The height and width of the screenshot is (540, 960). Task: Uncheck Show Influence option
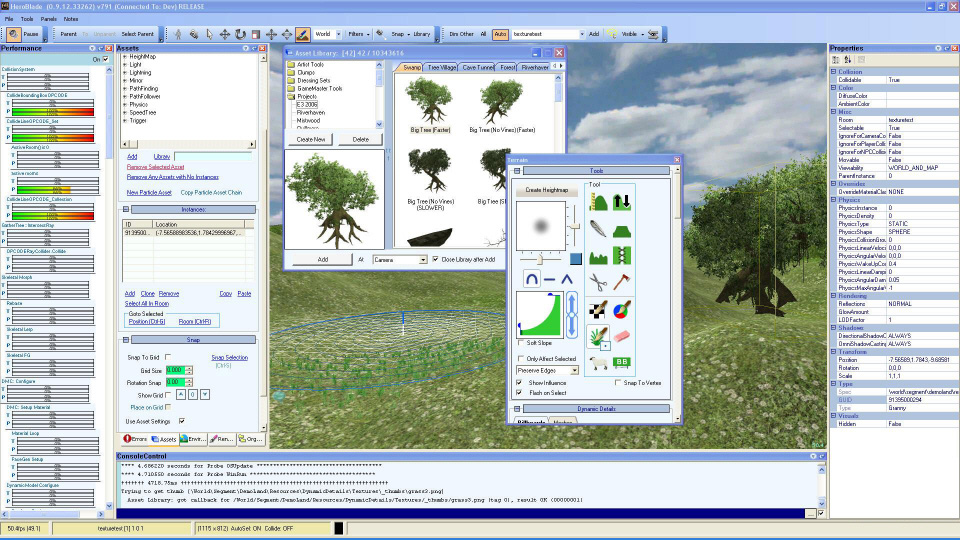[520, 382]
